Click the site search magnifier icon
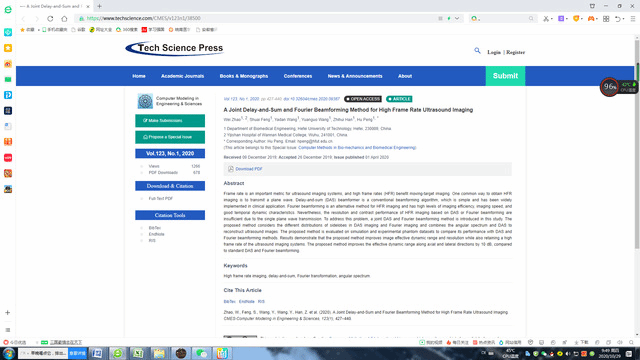The image size is (640, 360). click(x=477, y=51)
